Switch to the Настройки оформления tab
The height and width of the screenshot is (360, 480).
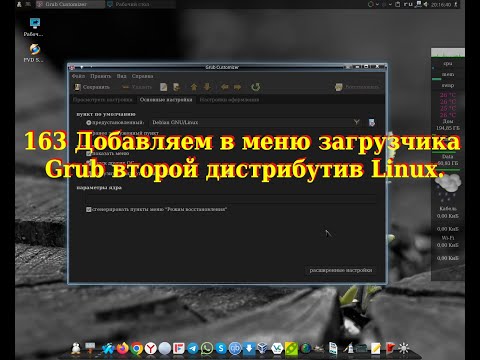[x=229, y=100]
